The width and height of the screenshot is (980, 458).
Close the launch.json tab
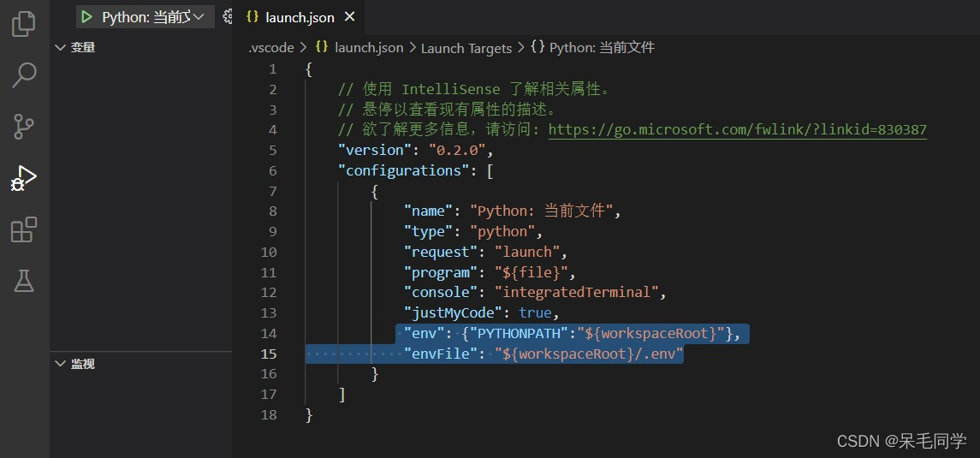(x=349, y=17)
